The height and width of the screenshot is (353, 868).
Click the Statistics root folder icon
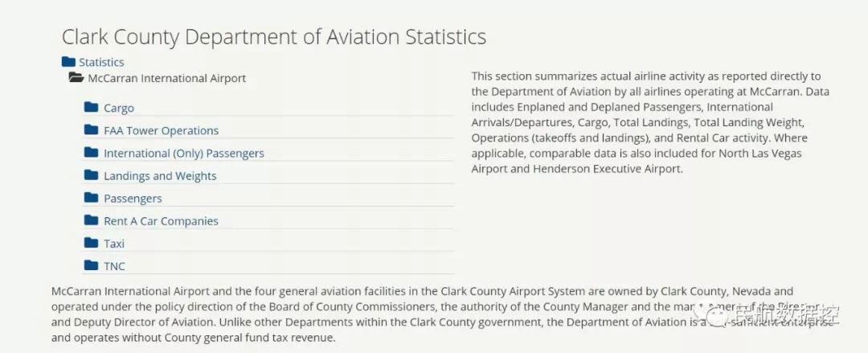(x=68, y=61)
